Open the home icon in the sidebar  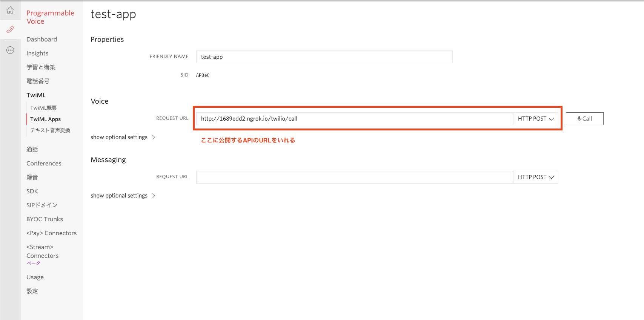(10, 10)
